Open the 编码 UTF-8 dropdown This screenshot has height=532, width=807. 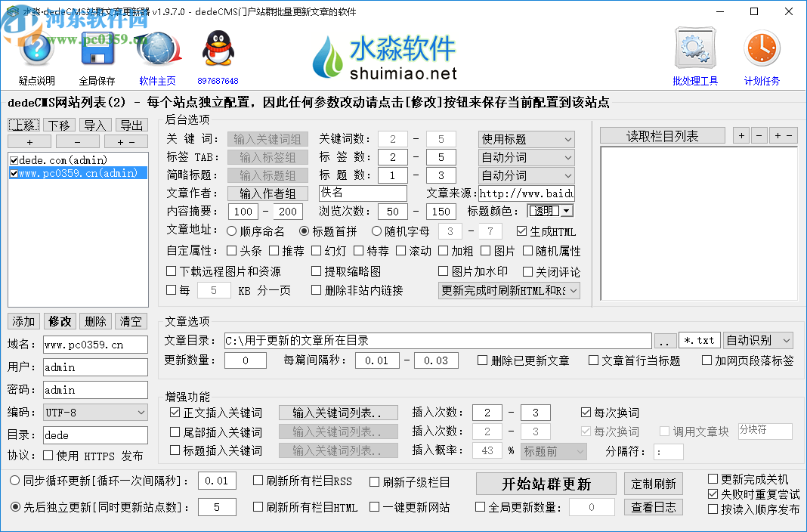tap(95, 413)
